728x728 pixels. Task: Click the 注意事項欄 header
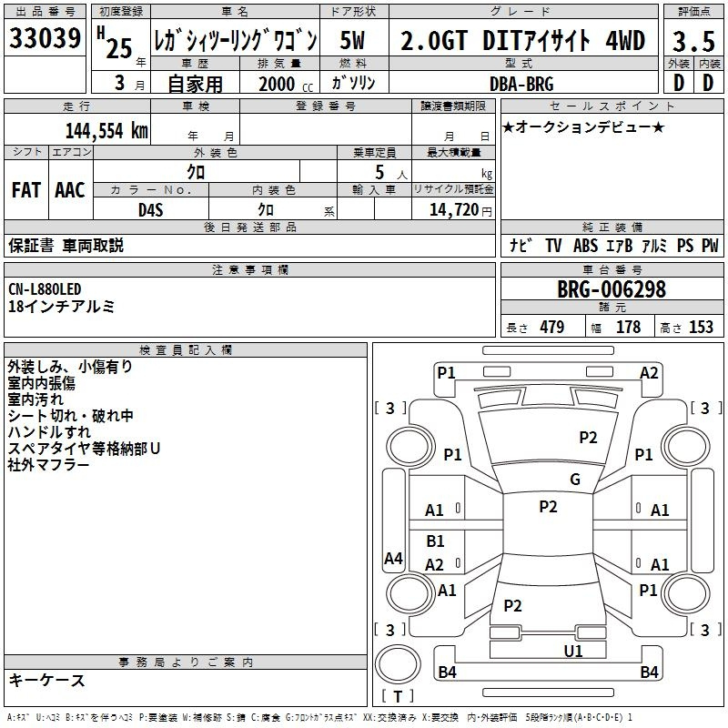250,269
